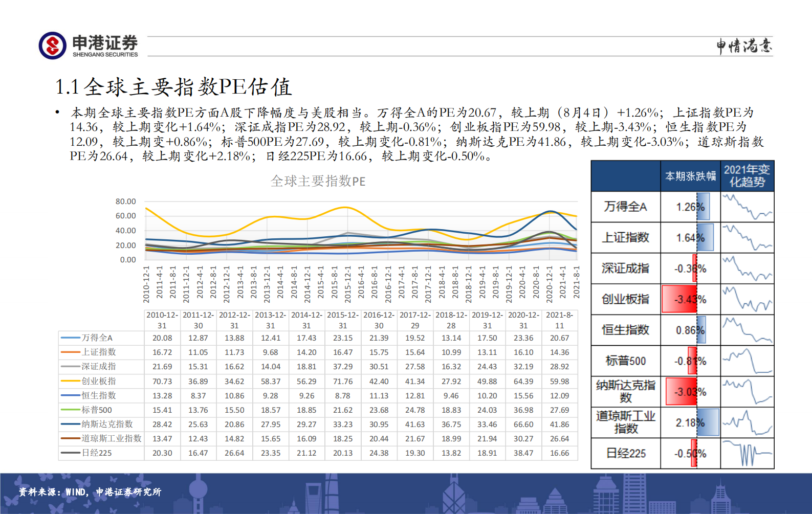
Task: Click the 纳斯达克指数 red data bar
Action: click(x=681, y=392)
